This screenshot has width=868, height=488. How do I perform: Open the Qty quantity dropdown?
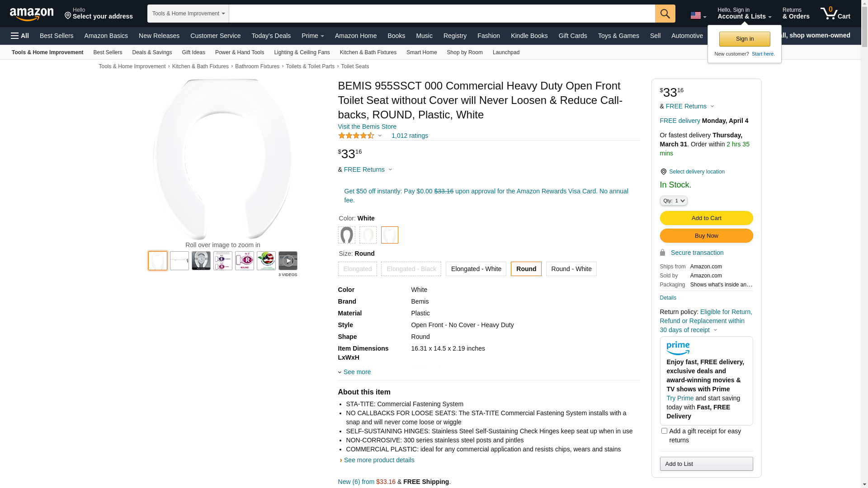tap(673, 201)
